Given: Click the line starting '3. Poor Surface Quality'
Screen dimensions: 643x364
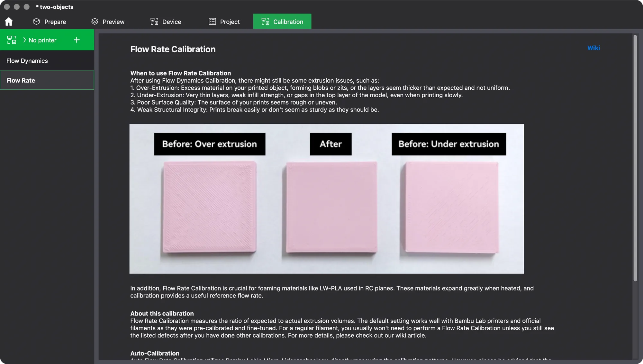Looking at the screenshot, I should [x=234, y=102].
